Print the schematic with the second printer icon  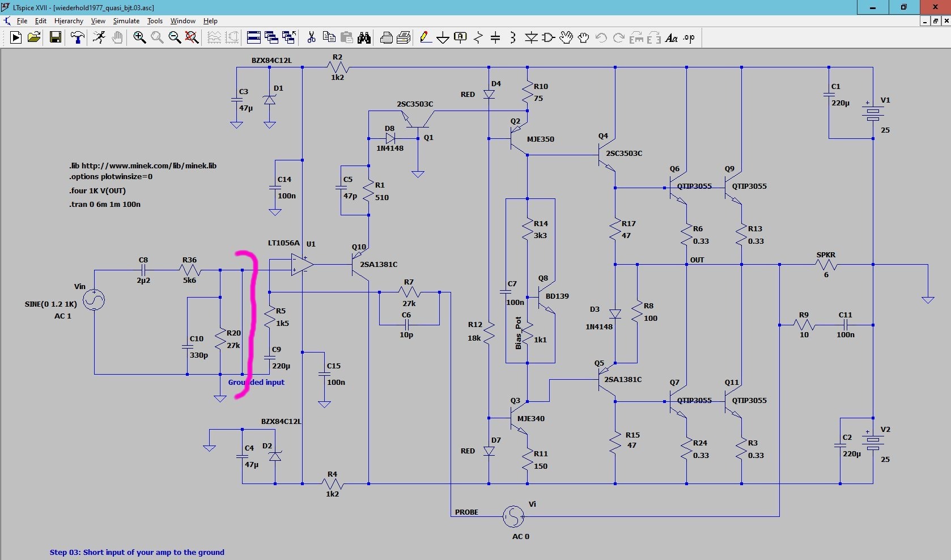coord(404,37)
